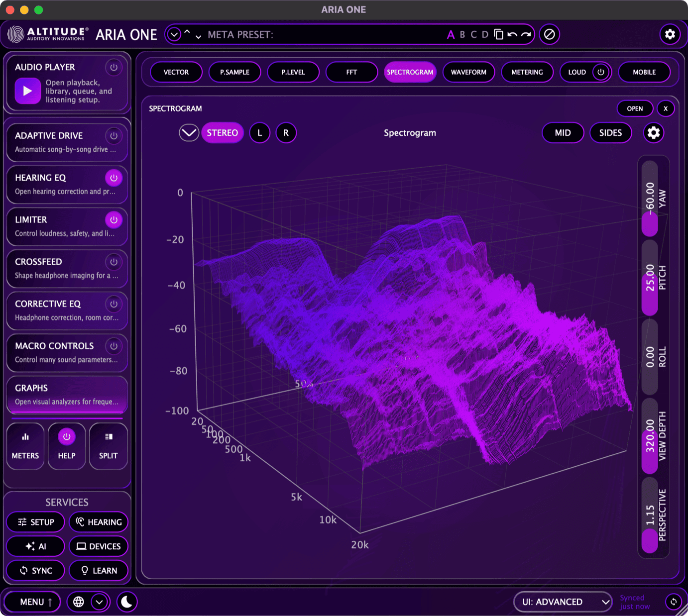Open the SETUP service

click(x=36, y=522)
